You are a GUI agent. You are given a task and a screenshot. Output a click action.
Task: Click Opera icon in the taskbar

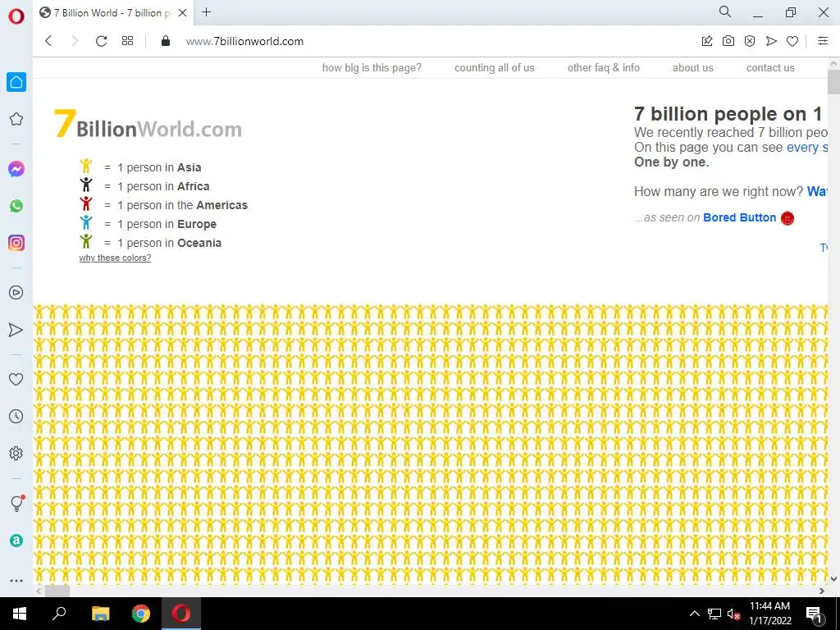[x=181, y=614]
